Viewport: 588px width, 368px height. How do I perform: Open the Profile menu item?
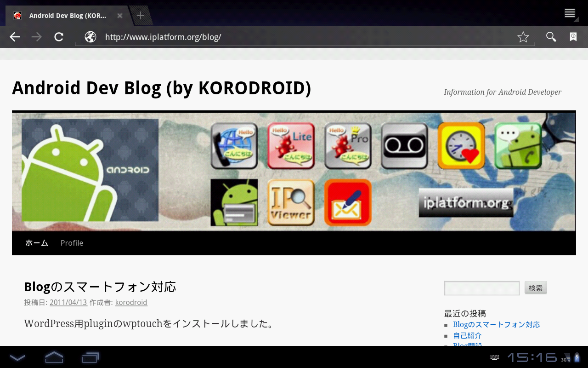pyautogui.click(x=72, y=243)
